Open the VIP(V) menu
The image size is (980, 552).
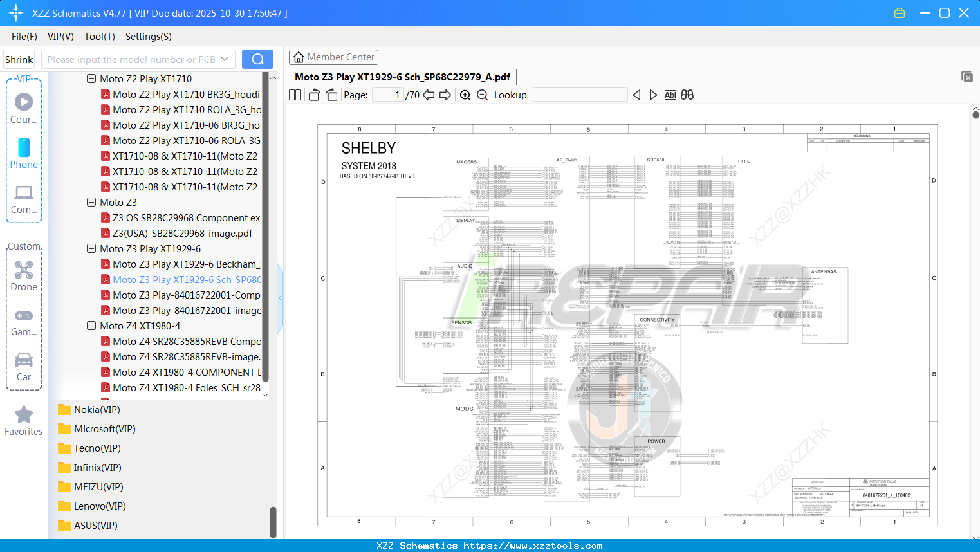coord(60,37)
